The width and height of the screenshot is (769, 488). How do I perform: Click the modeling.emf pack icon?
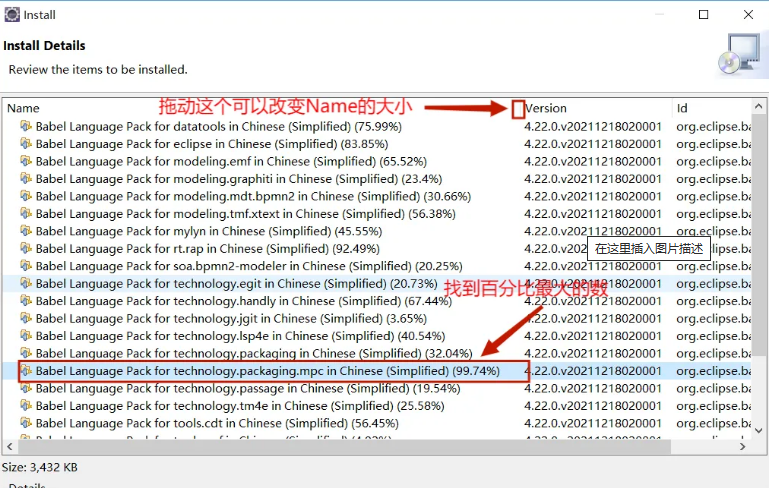pyautogui.click(x=26, y=162)
